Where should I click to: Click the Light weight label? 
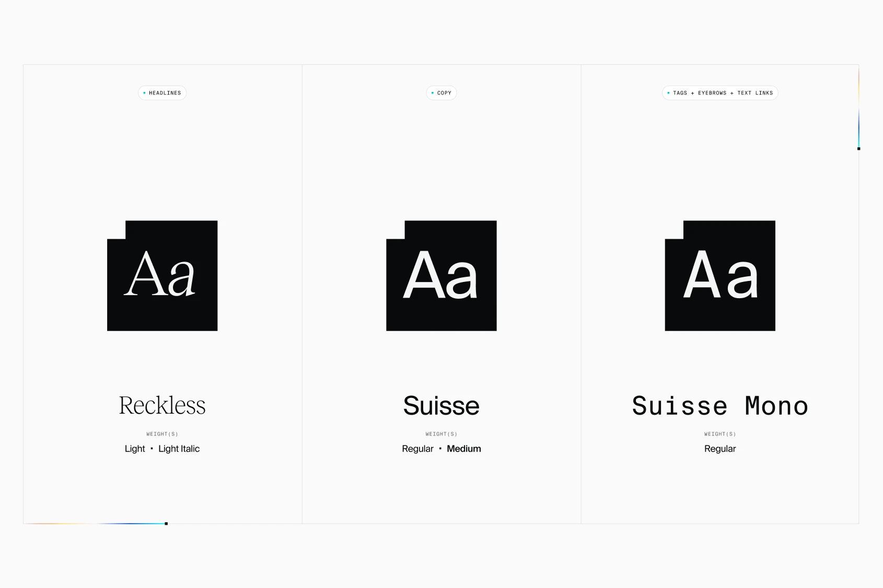135,449
